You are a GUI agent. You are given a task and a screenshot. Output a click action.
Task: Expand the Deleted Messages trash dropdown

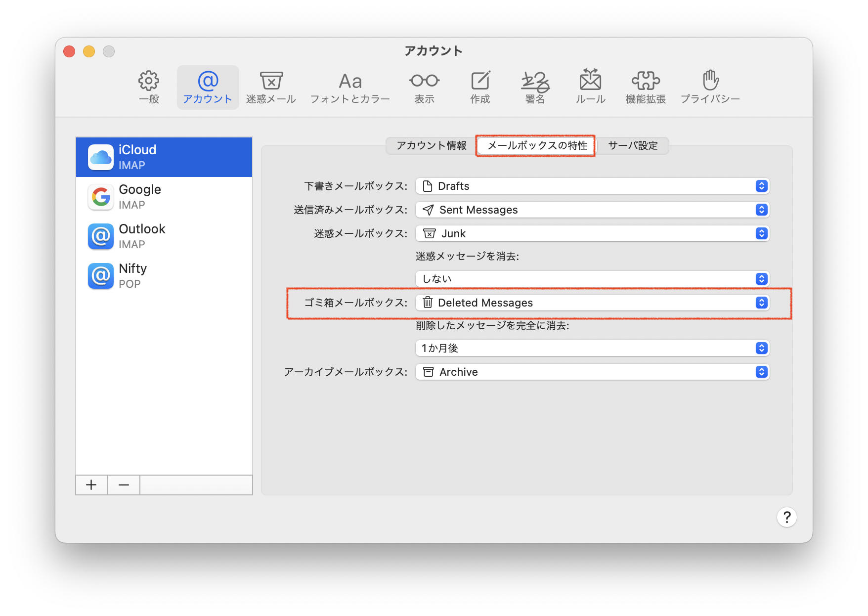(592, 303)
